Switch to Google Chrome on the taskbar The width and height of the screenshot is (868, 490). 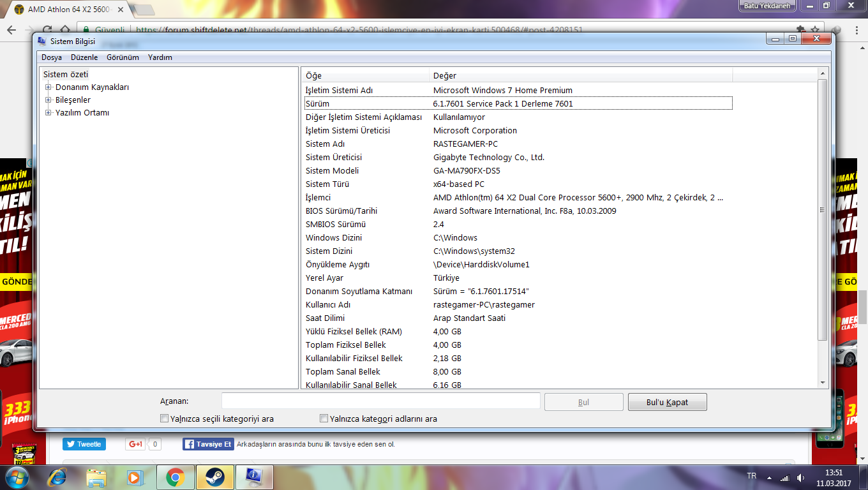point(176,477)
